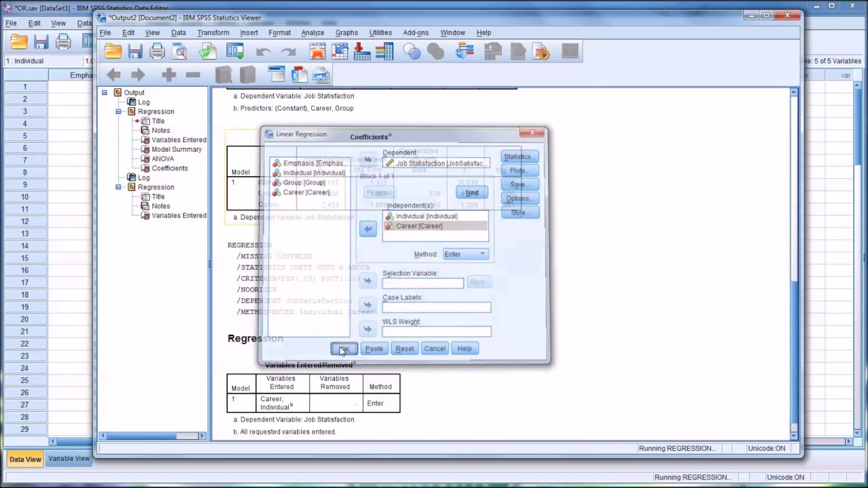This screenshot has width=868, height=488.
Task: Click the WLS Weight input field
Action: [436, 331]
